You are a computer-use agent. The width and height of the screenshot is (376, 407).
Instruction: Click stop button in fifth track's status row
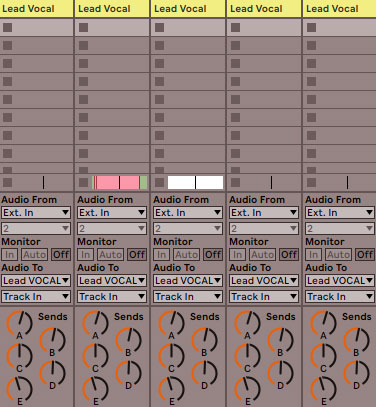point(311,182)
